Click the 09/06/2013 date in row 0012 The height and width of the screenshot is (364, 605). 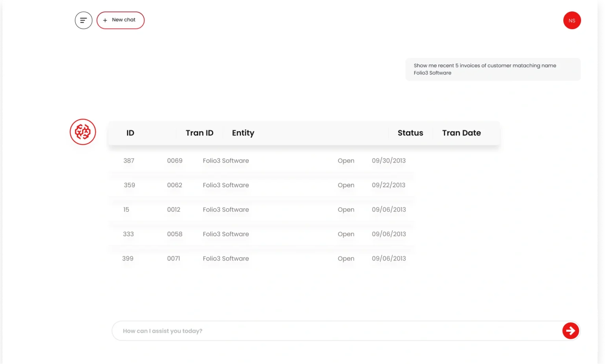click(389, 210)
